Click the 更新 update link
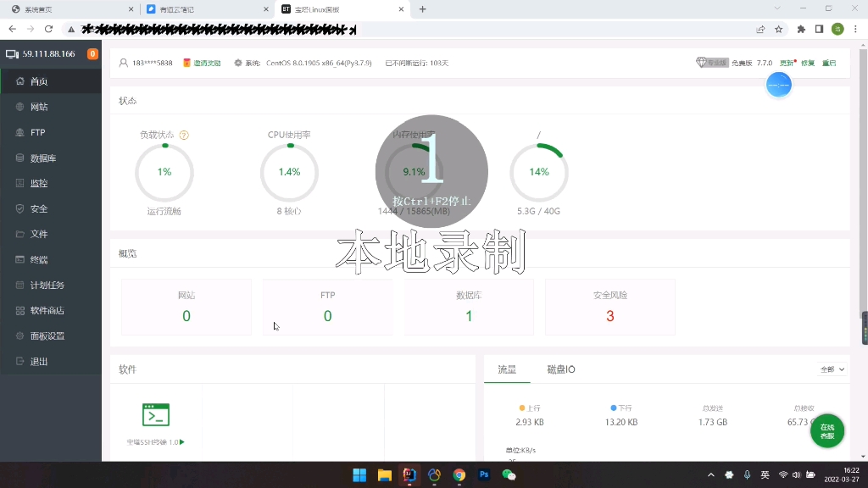Image resolution: width=868 pixels, height=488 pixels. (787, 63)
